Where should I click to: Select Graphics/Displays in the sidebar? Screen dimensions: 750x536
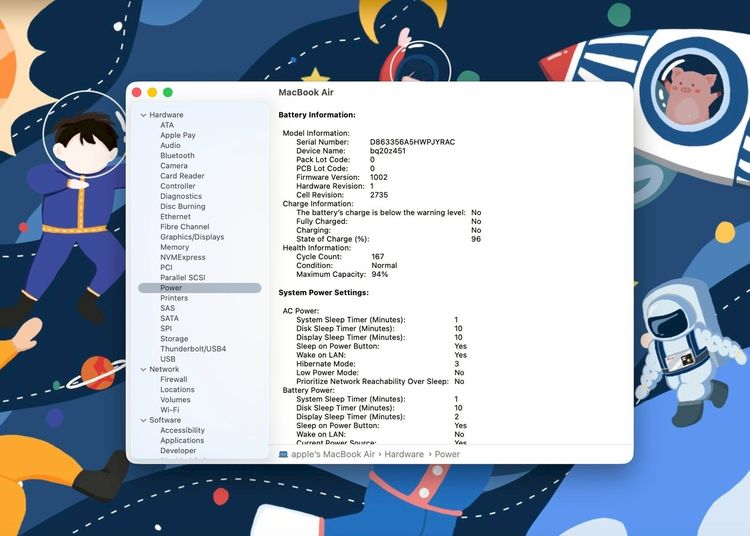(192, 237)
